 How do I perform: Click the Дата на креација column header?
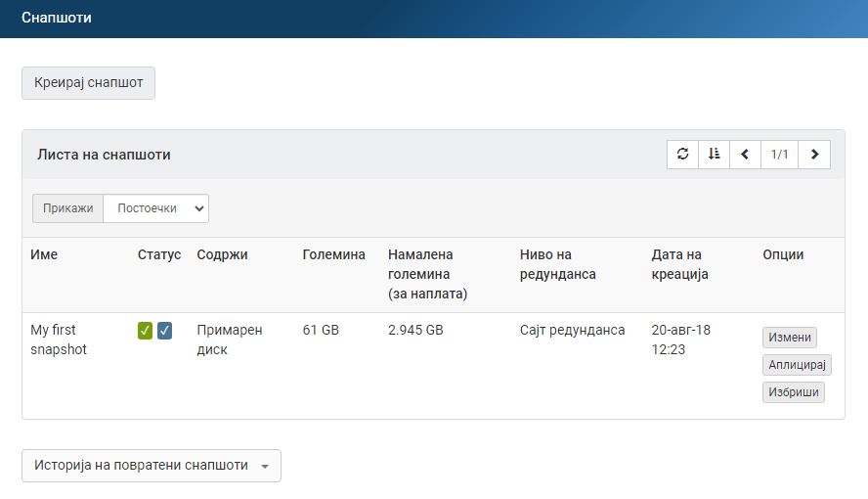point(676,264)
